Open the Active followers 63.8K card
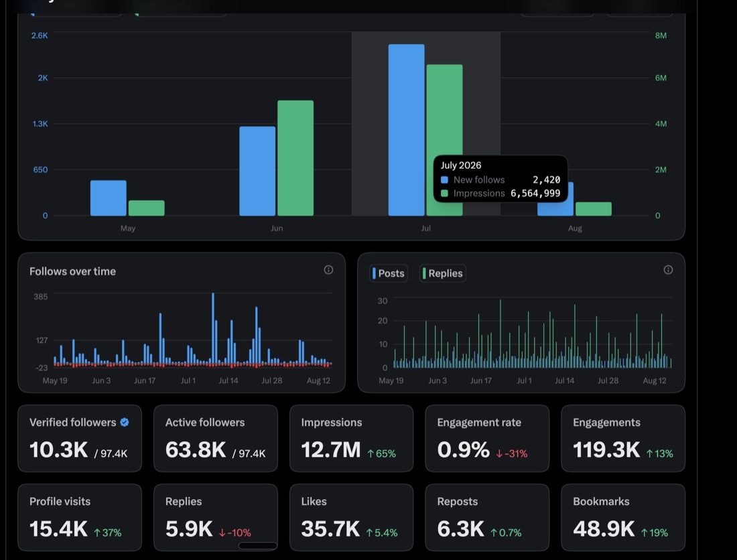This screenshot has width=737, height=560. (215, 438)
